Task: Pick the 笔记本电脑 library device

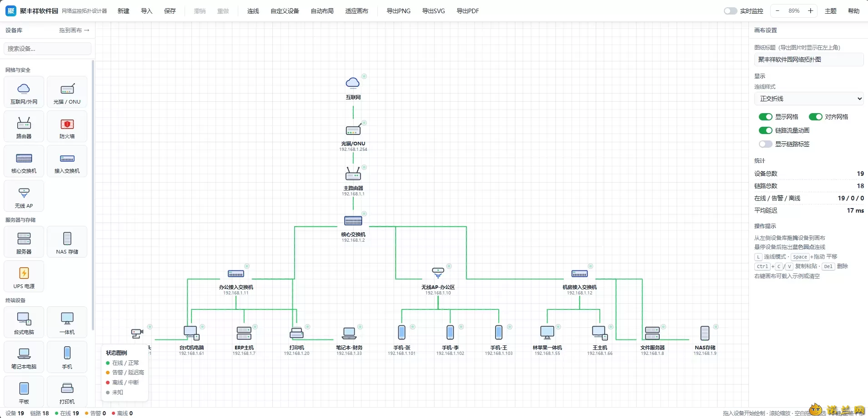Action: click(x=24, y=357)
